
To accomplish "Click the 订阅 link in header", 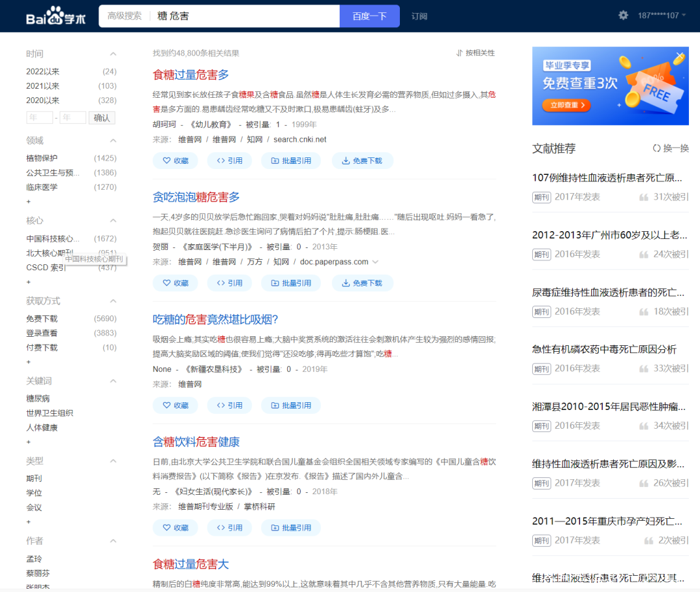I will 419,16.
